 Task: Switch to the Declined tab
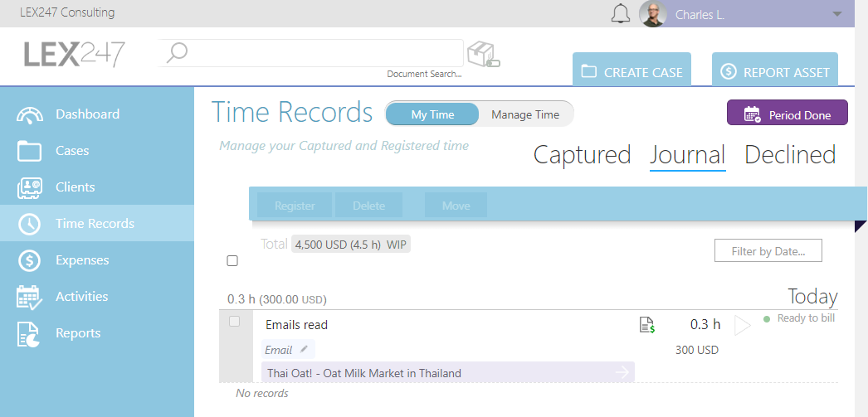click(x=790, y=154)
